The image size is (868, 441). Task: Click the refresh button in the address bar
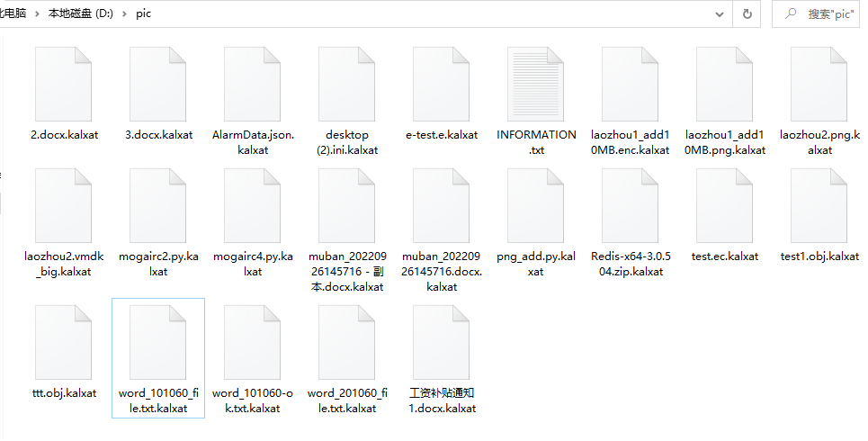tap(747, 13)
